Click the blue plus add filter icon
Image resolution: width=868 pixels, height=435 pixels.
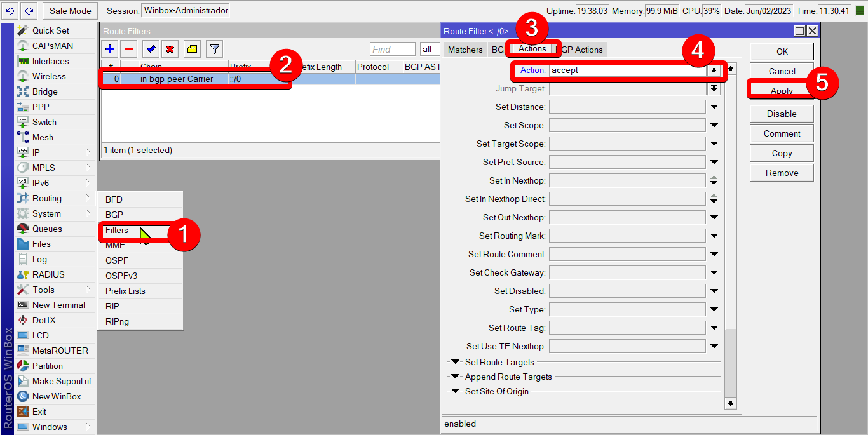point(110,49)
